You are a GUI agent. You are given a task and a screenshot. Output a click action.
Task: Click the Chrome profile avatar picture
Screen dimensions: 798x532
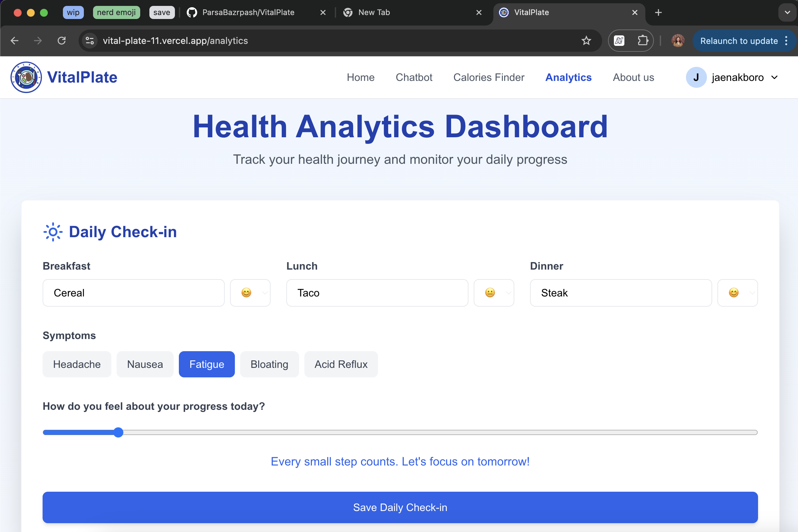(677, 41)
